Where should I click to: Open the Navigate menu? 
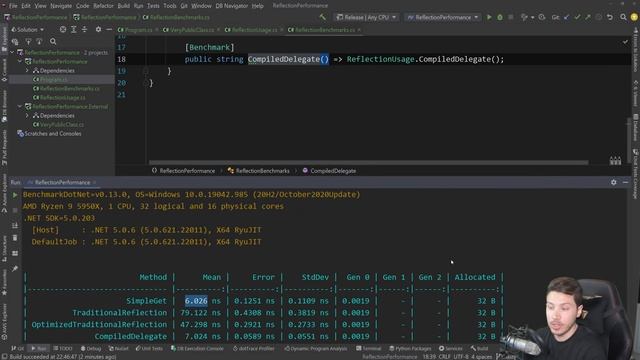point(61,6)
